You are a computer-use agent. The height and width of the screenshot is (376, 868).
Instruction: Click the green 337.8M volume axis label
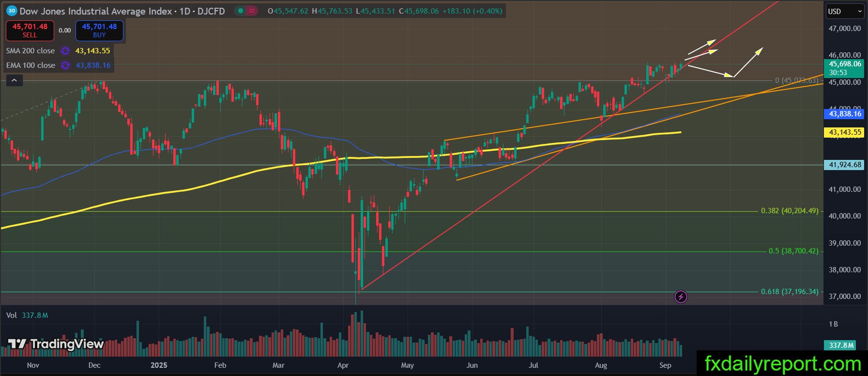[841, 345]
